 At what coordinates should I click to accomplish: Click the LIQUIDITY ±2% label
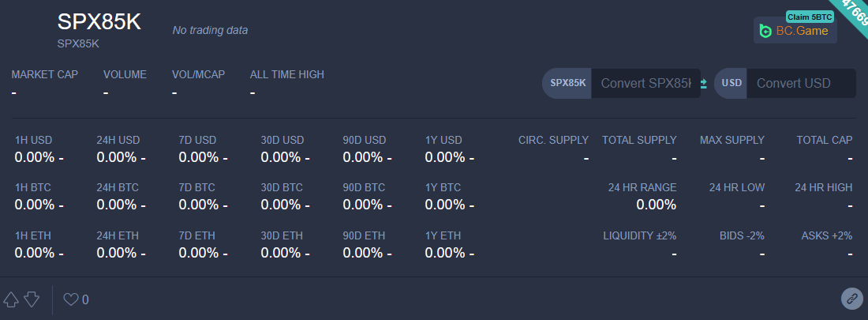click(x=640, y=235)
